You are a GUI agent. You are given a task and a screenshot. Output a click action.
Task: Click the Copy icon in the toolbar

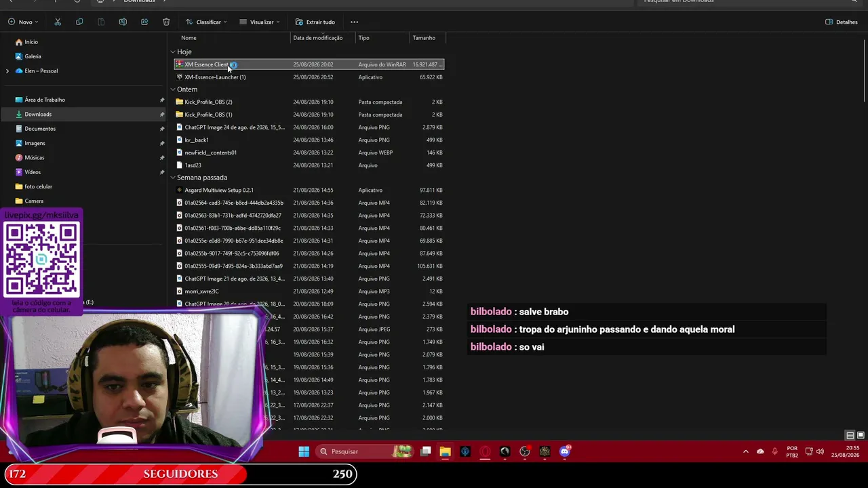[79, 22]
